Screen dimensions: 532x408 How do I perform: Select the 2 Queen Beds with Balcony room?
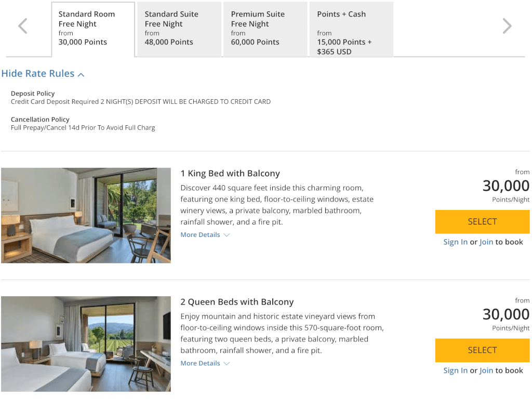tap(482, 350)
